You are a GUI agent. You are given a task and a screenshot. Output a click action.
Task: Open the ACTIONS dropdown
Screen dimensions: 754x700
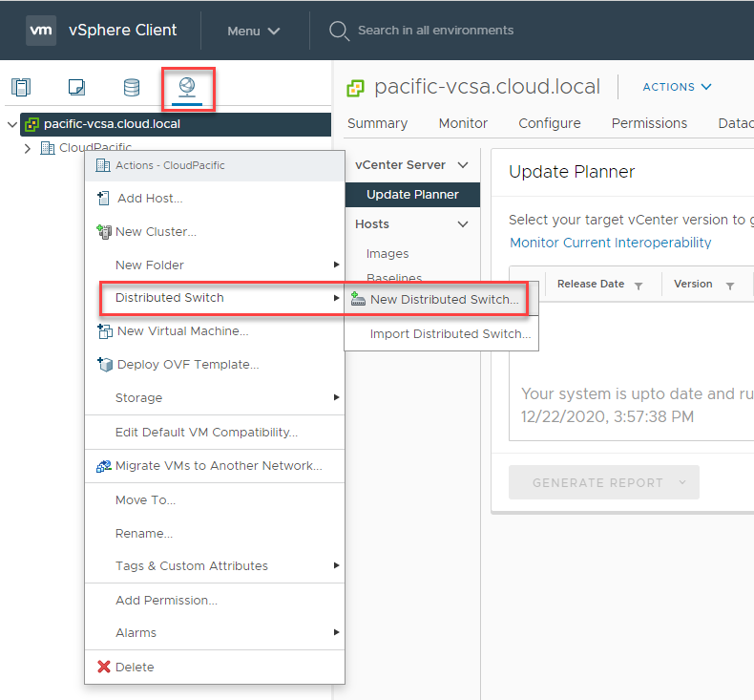tap(677, 87)
